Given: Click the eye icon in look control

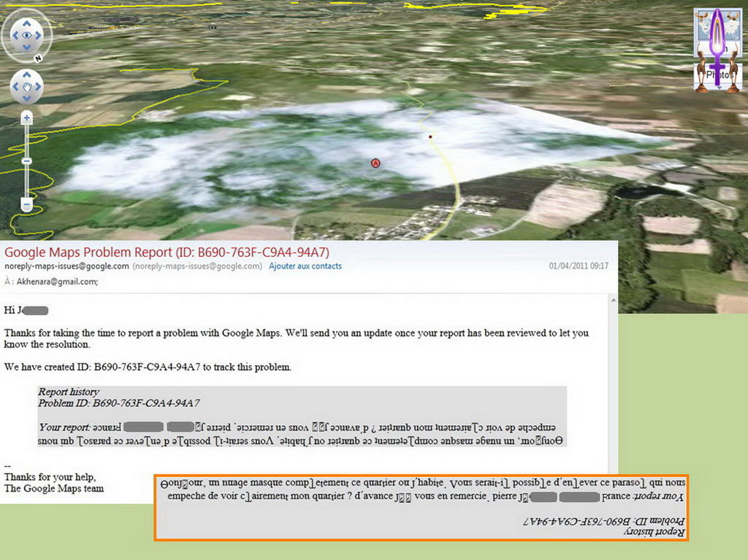Looking at the screenshot, I should click(x=27, y=34).
